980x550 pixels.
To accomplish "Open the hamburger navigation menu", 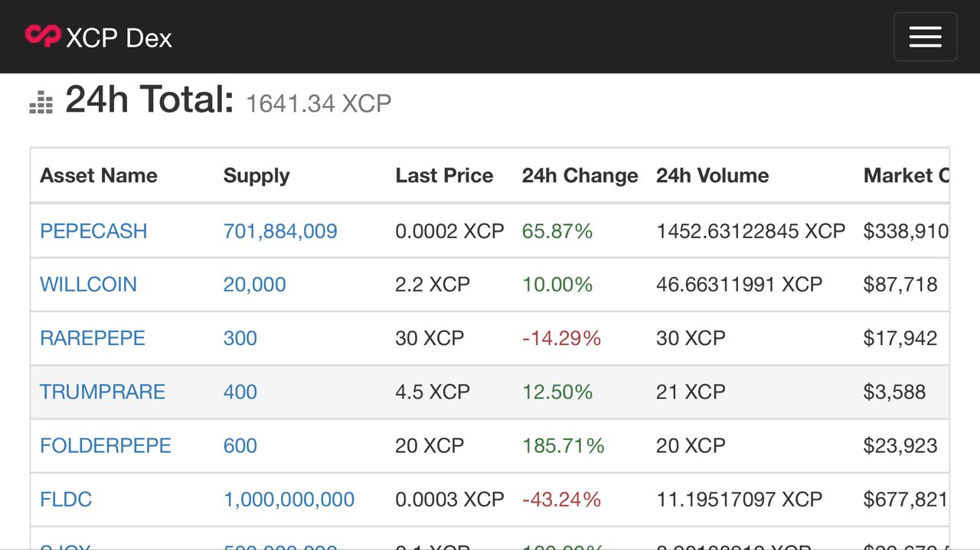I will [925, 37].
